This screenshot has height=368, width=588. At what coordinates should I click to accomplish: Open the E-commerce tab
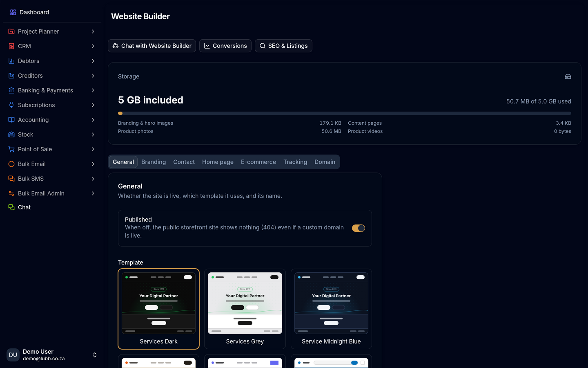pos(258,162)
